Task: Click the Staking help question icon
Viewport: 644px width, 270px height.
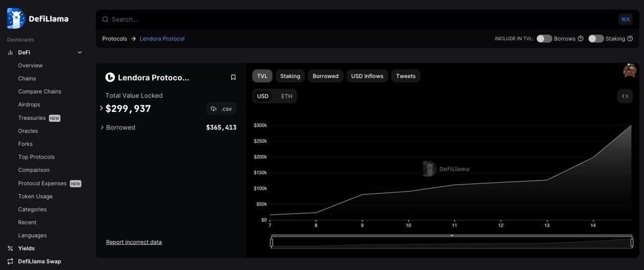Action: pyautogui.click(x=630, y=39)
